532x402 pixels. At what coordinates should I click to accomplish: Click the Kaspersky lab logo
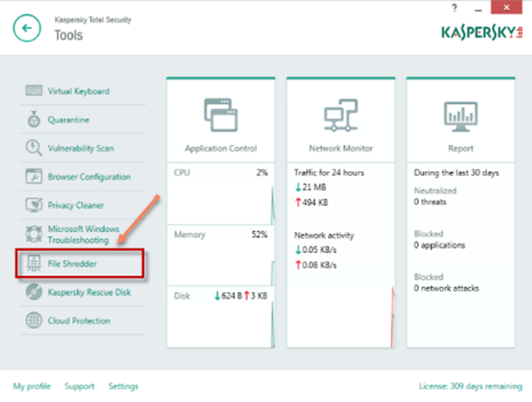pos(482,33)
